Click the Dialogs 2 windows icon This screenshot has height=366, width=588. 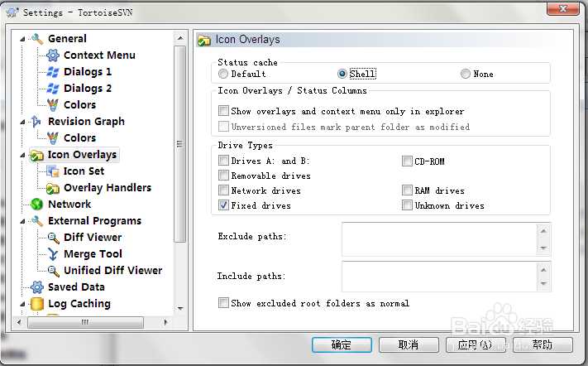pyautogui.click(x=53, y=89)
